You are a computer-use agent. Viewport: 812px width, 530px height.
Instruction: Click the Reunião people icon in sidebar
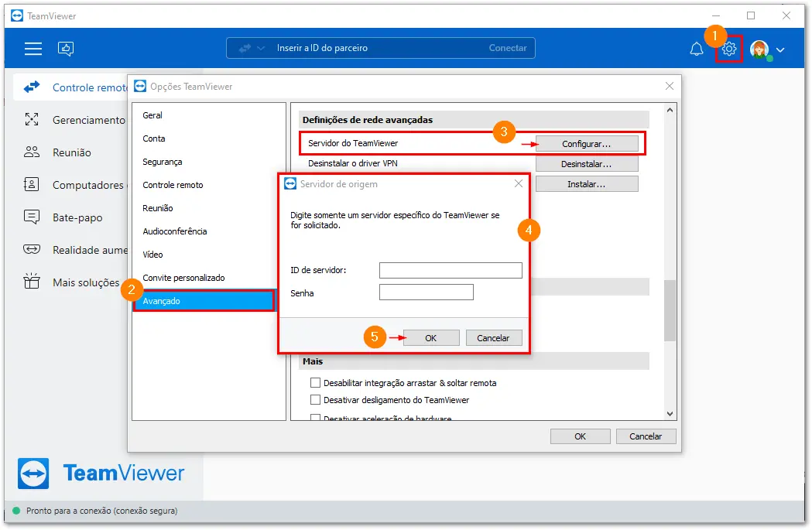coord(32,152)
